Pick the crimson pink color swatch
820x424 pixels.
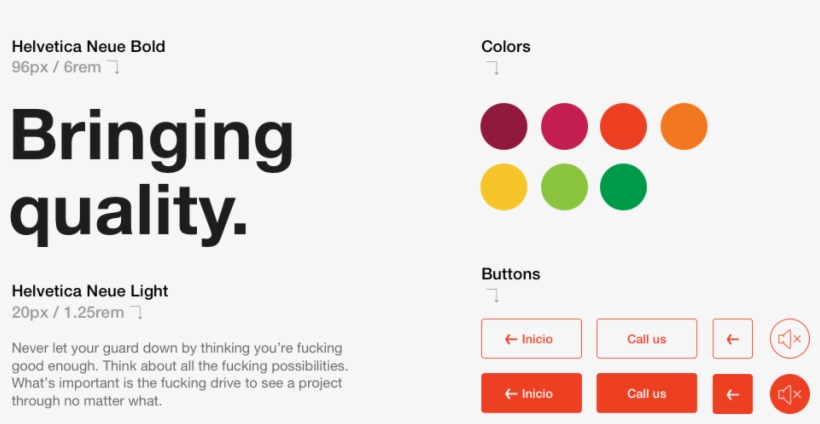click(564, 127)
